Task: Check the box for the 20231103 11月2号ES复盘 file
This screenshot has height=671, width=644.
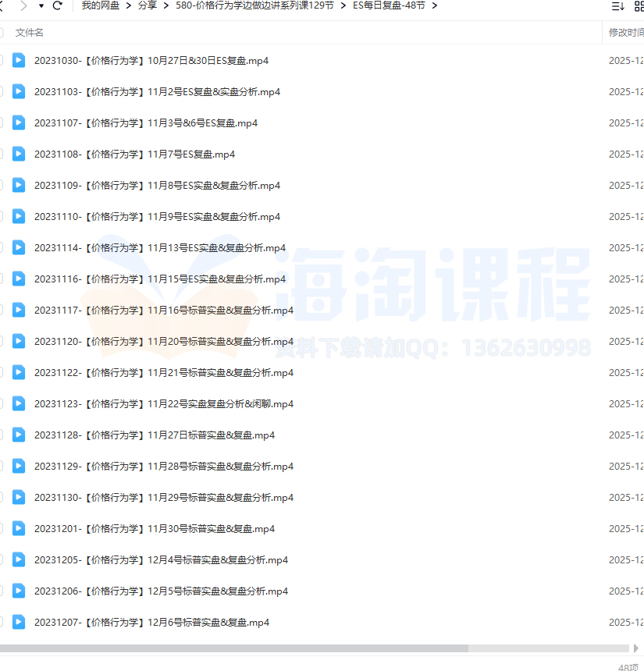Action: point(2,91)
